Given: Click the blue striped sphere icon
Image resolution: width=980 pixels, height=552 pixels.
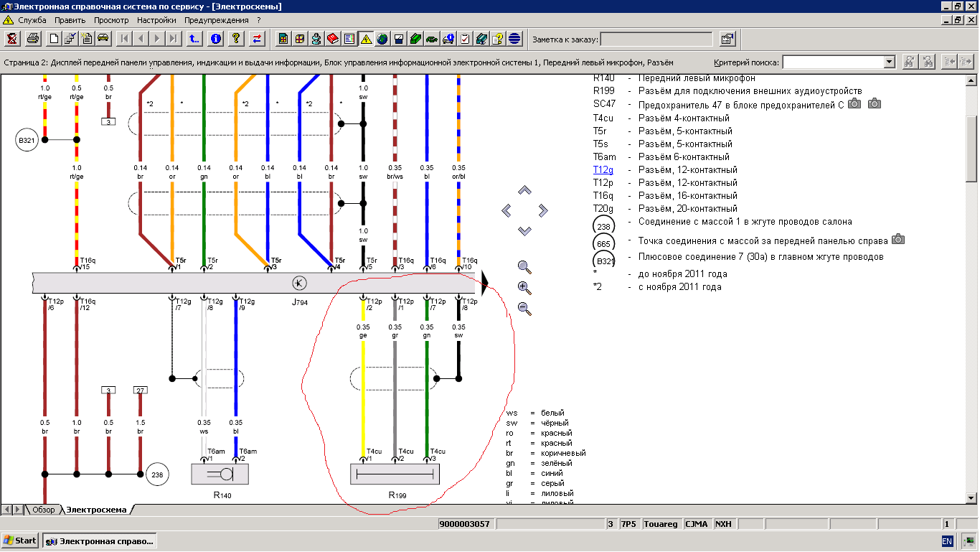Looking at the screenshot, I should pyautogui.click(x=514, y=38).
